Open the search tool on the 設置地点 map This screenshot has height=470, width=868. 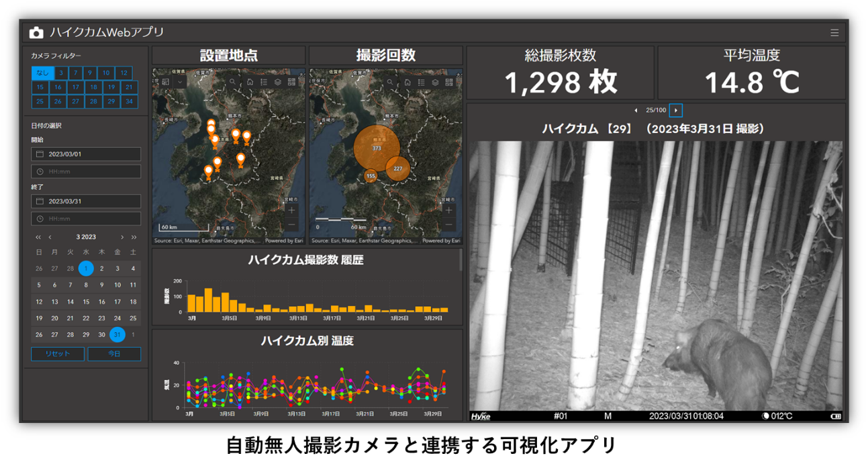233,82
